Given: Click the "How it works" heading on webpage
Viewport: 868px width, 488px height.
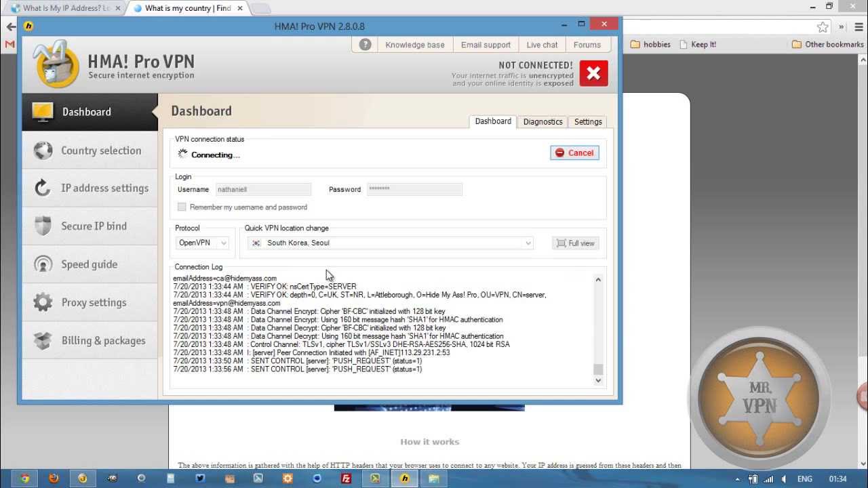Looking at the screenshot, I should (x=430, y=442).
